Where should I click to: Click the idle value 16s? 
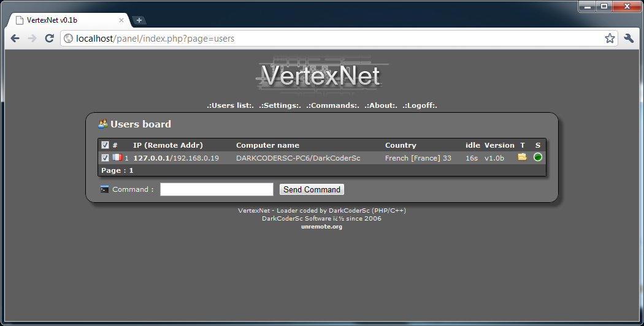[472, 158]
